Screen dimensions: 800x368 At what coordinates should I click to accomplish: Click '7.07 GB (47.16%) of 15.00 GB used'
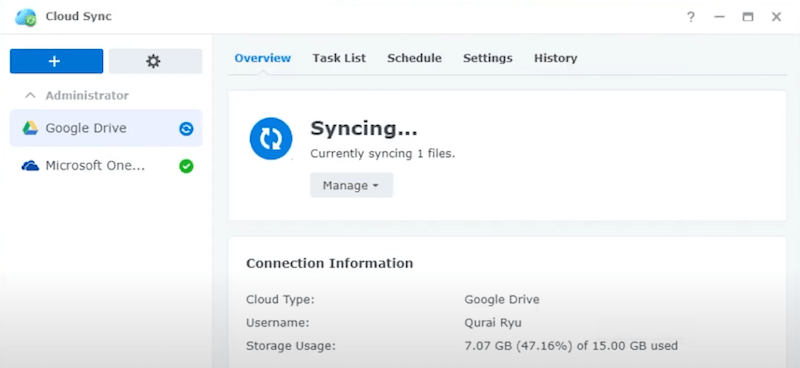[571, 346]
